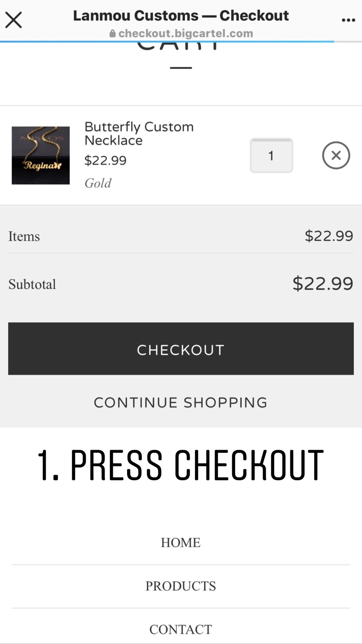
Task: Tap the blue page loading progress bar
Action: click(167, 42)
